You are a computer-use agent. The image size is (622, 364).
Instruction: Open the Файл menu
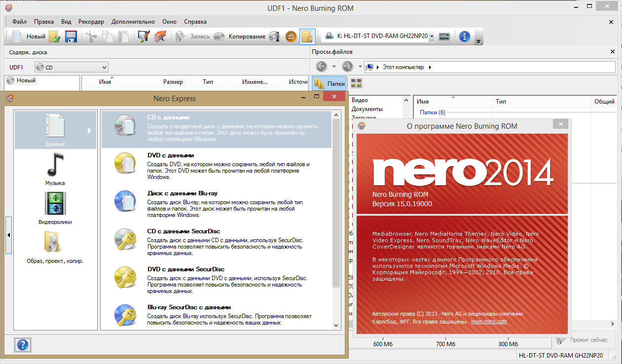click(20, 22)
